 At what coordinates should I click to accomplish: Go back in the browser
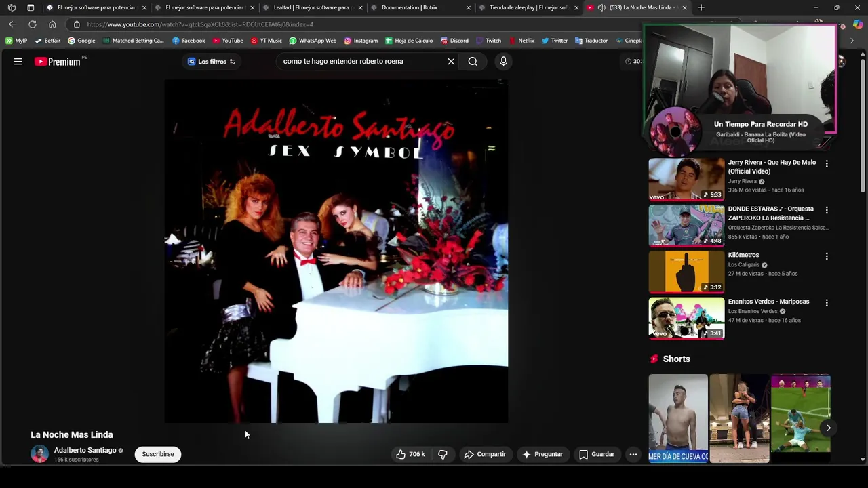pos(12,24)
